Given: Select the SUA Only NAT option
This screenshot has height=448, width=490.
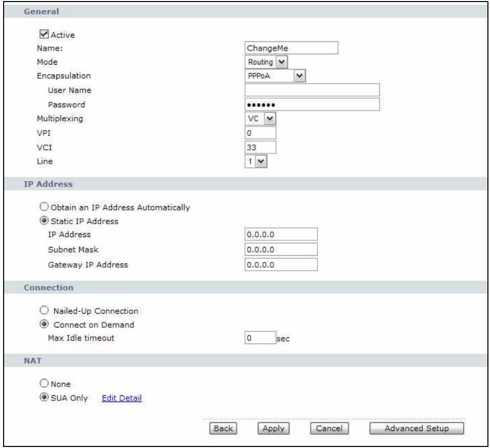Looking at the screenshot, I should coord(44,397).
